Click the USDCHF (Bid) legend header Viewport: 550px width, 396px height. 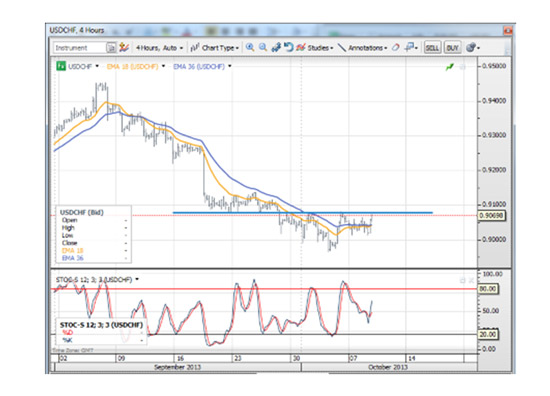pos(82,213)
